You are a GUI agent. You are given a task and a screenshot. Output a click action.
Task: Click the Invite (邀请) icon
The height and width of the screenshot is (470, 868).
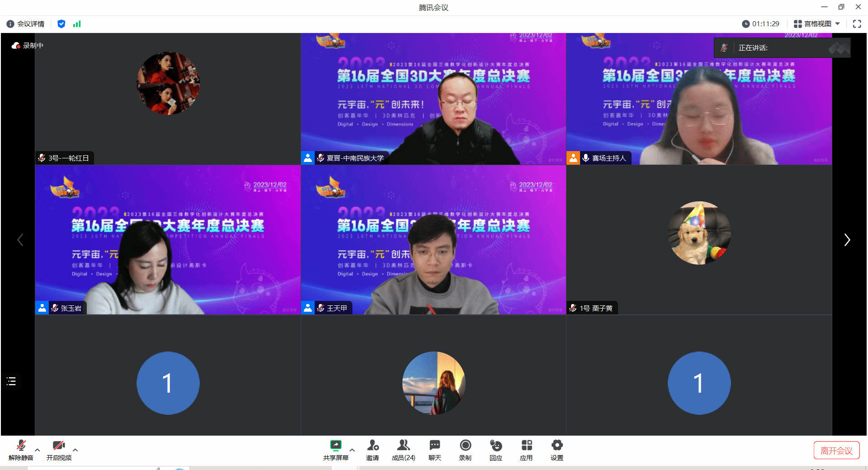(373, 450)
